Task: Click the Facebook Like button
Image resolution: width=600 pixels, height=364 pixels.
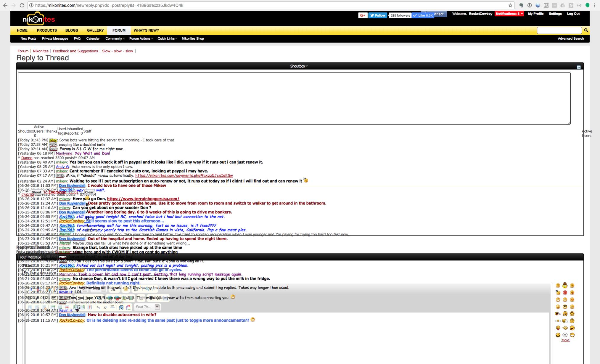Action: coord(423,15)
